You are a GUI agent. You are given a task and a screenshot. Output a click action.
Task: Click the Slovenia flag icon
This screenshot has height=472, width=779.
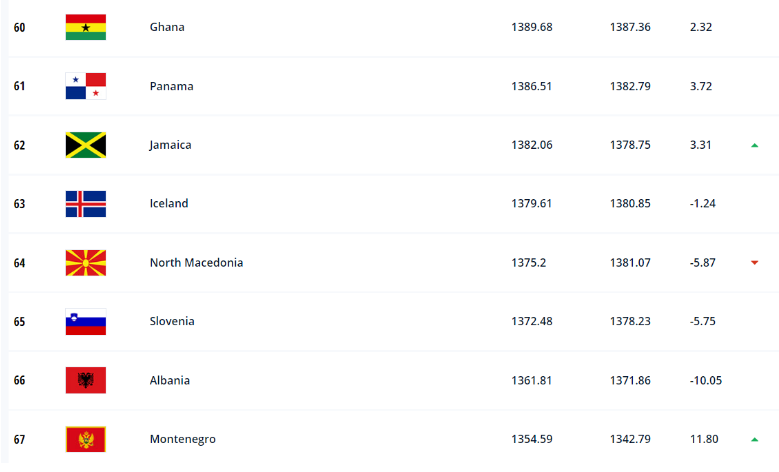click(85, 321)
